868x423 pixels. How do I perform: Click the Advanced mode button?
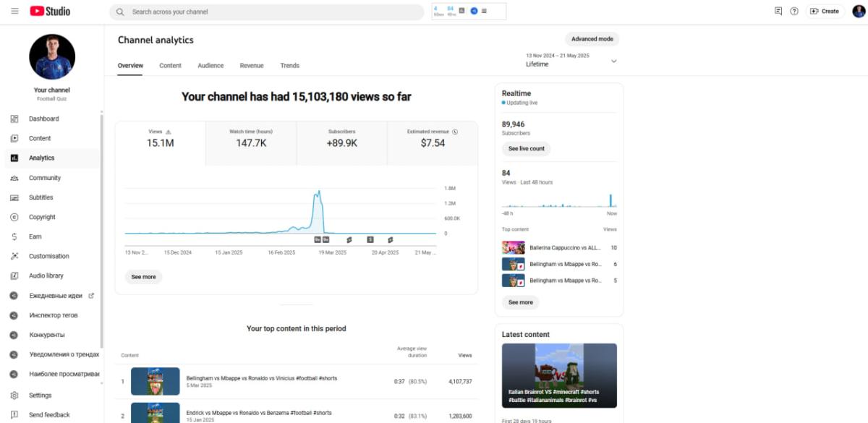(592, 39)
